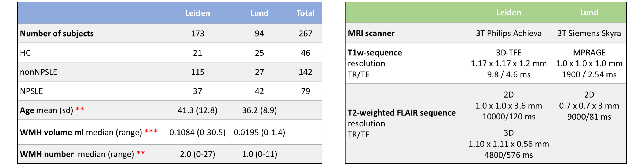Click the Total column header

(x=305, y=13)
